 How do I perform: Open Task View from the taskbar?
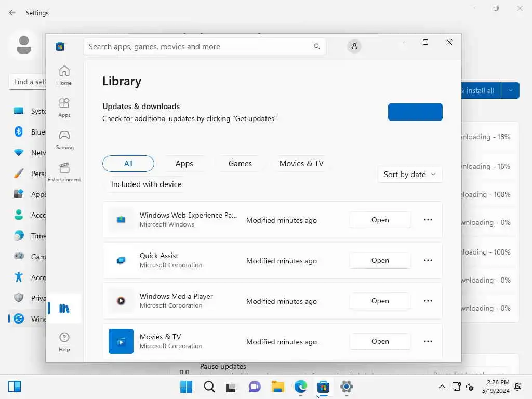click(x=231, y=387)
